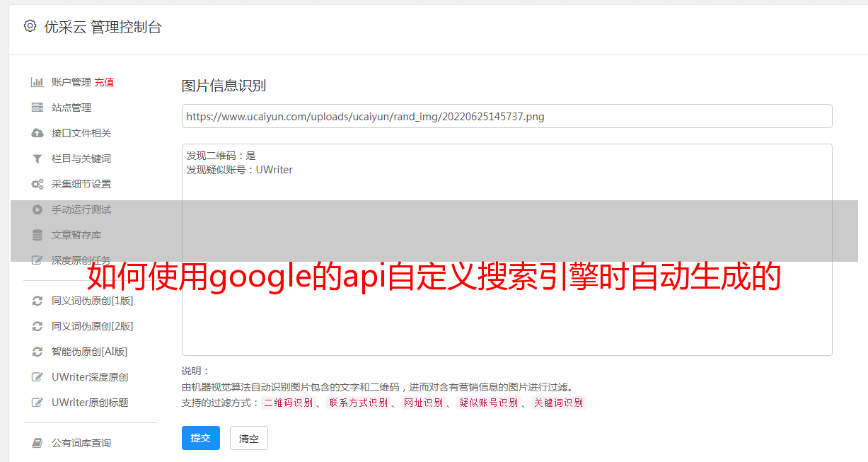Screen dimensions: 868x462
Task: Click the result line 发现二维码：是
Action: [221, 156]
